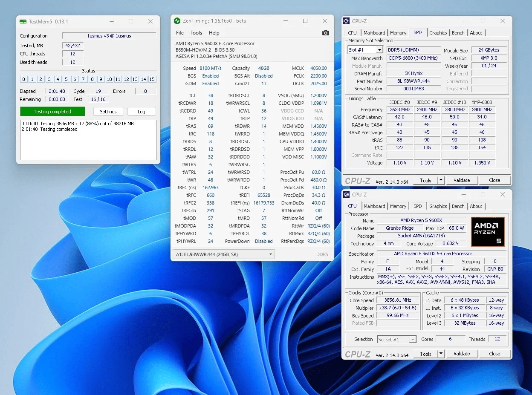This screenshot has width=532, height=395.
Task: Click the VSOC (SMU) value 1.2000V
Action: 318,95
